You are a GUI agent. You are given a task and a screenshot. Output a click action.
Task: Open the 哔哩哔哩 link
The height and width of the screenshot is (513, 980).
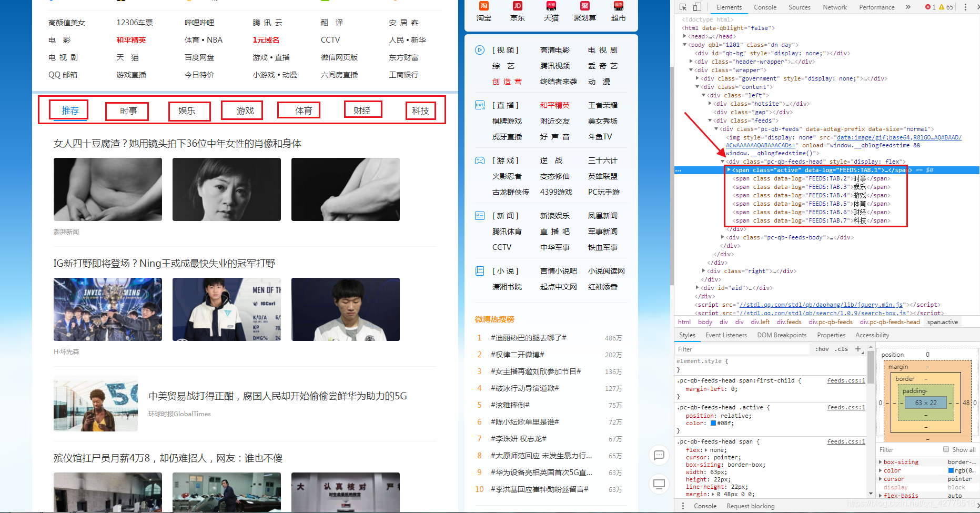point(199,23)
